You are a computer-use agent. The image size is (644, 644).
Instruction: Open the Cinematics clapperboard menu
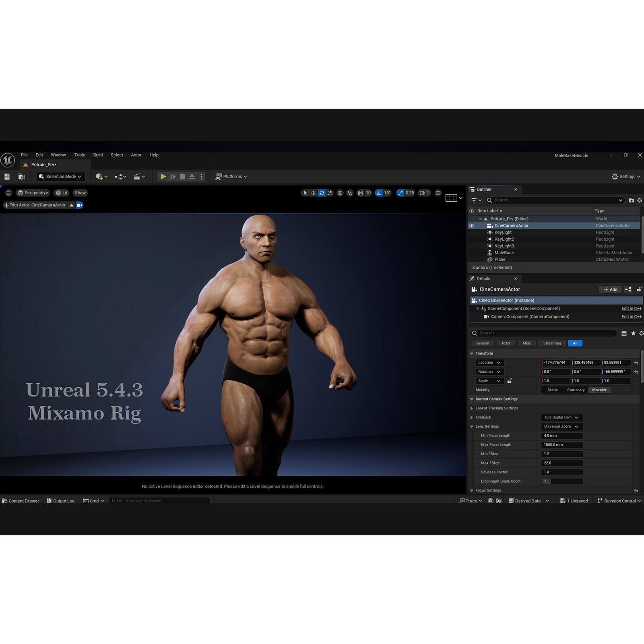139,177
